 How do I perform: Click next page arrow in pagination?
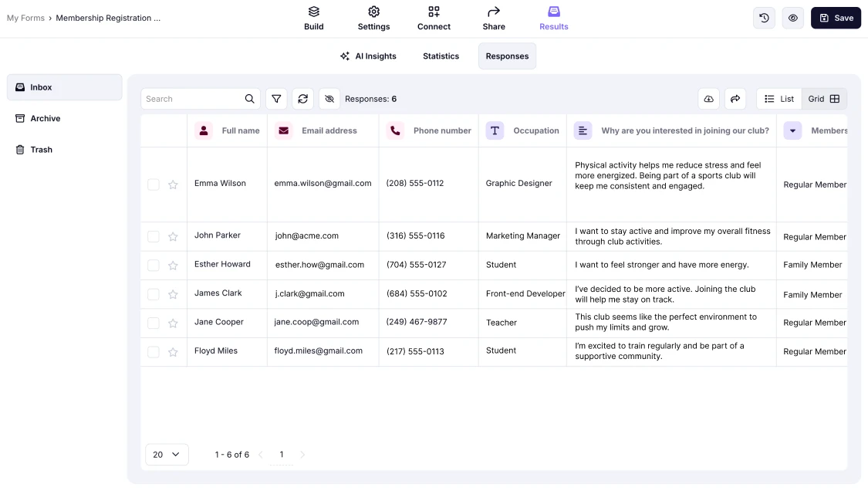[302, 455]
